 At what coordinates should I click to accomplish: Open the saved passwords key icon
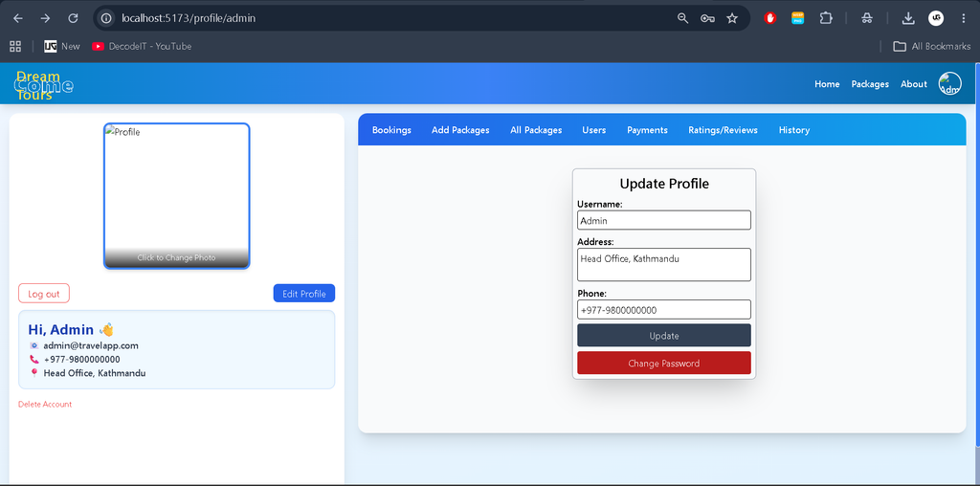[707, 18]
